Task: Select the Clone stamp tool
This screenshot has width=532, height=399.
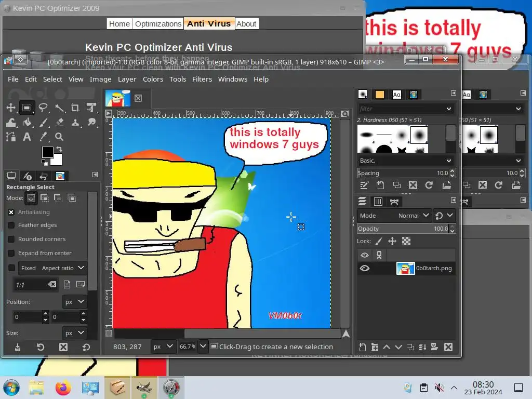Action: pos(75,122)
